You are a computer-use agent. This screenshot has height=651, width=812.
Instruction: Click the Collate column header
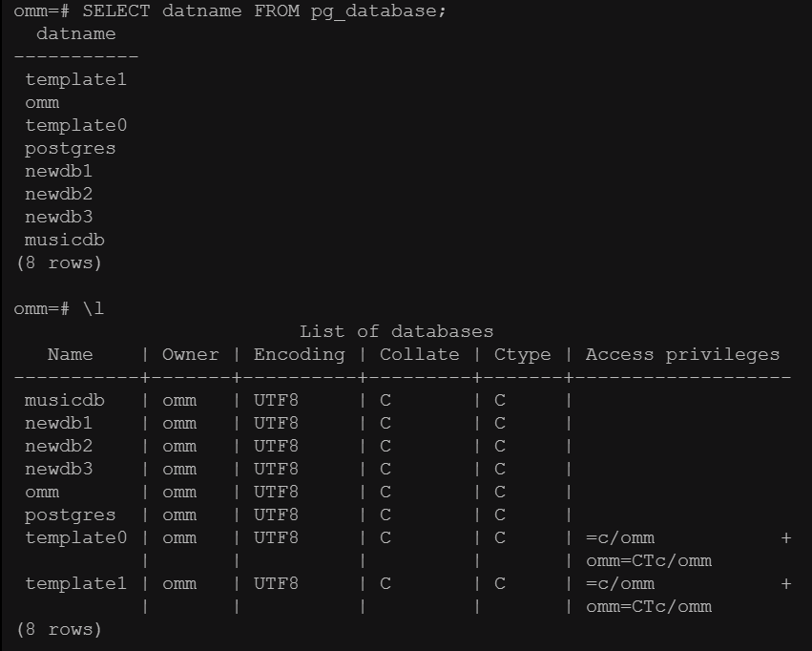pos(419,355)
